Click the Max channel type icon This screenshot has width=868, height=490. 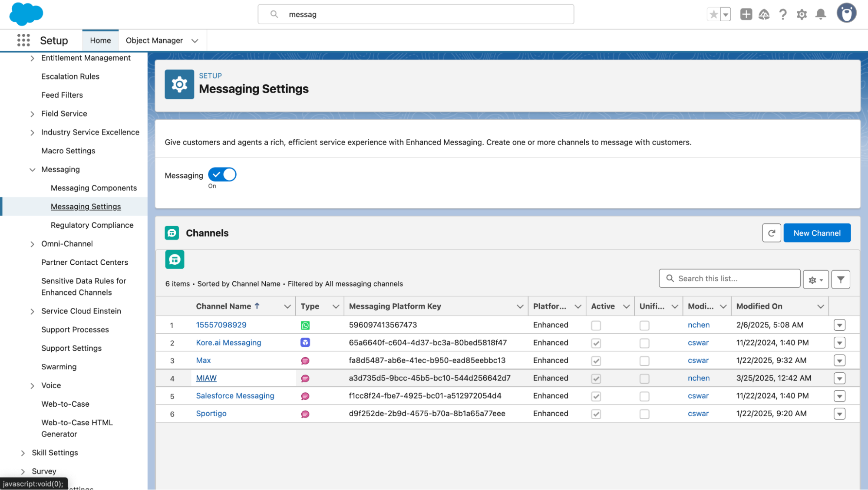(x=305, y=361)
